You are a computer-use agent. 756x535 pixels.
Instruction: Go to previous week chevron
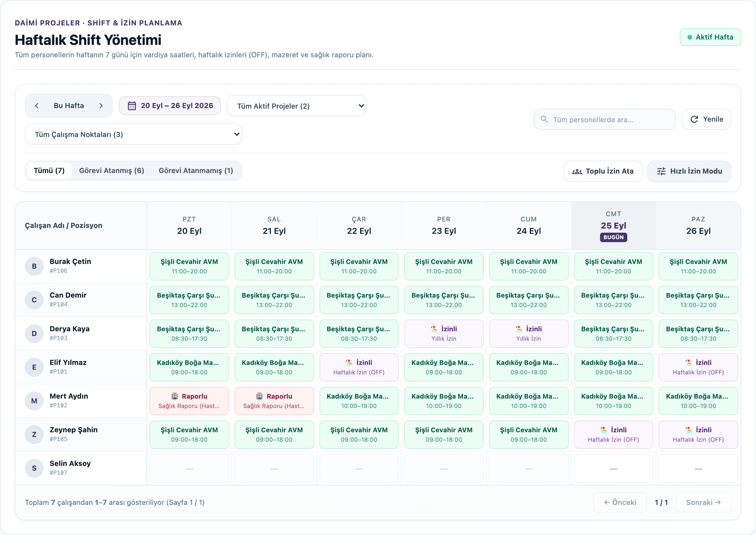tap(37, 106)
